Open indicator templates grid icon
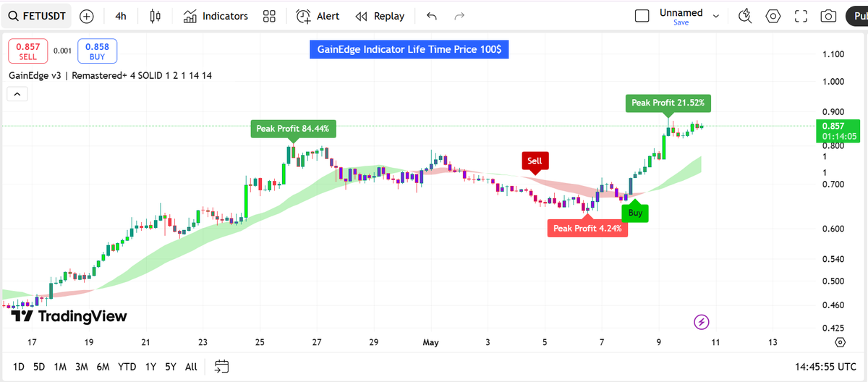 tap(269, 16)
